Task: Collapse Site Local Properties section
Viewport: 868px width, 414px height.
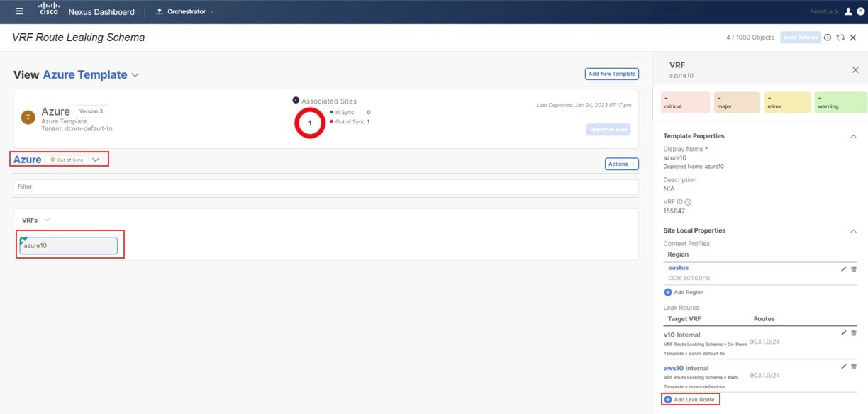Action: tap(853, 230)
